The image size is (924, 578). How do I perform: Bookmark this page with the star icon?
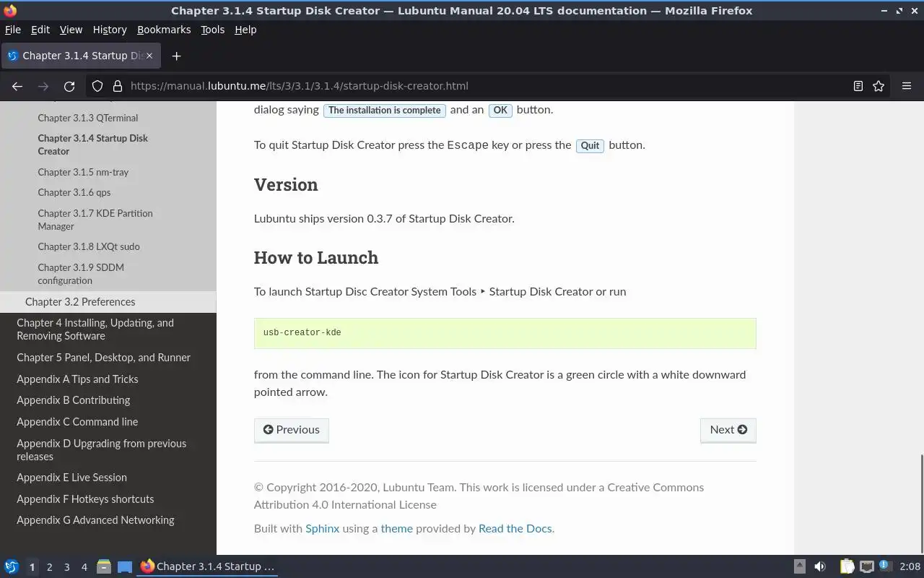click(x=879, y=86)
